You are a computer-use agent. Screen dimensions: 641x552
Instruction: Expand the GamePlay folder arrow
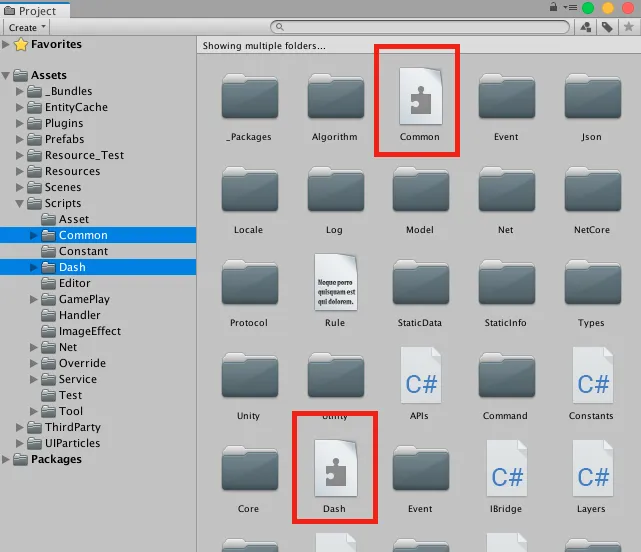[36, 299]
